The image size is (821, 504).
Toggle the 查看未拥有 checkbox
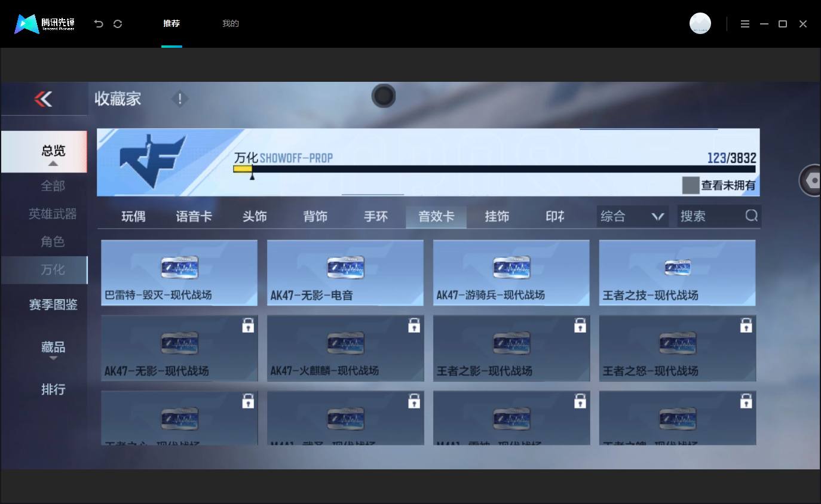pyautogui.click(x=691, y=185)
